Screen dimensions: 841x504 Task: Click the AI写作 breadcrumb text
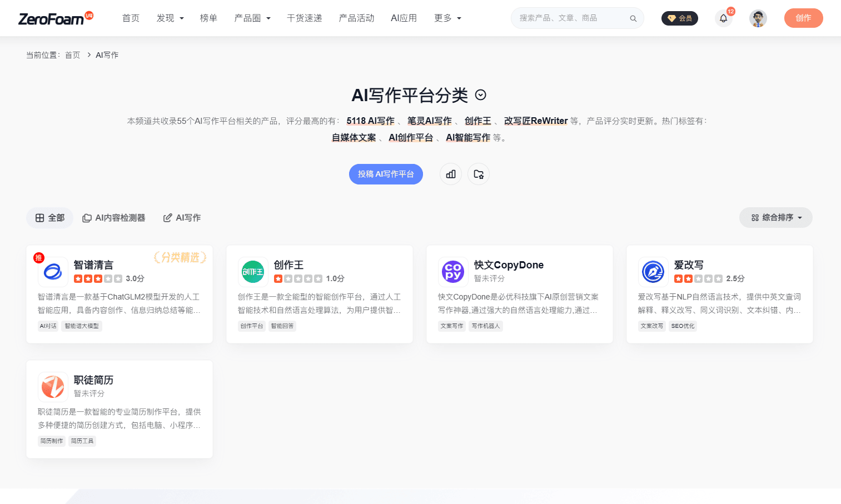107,55
